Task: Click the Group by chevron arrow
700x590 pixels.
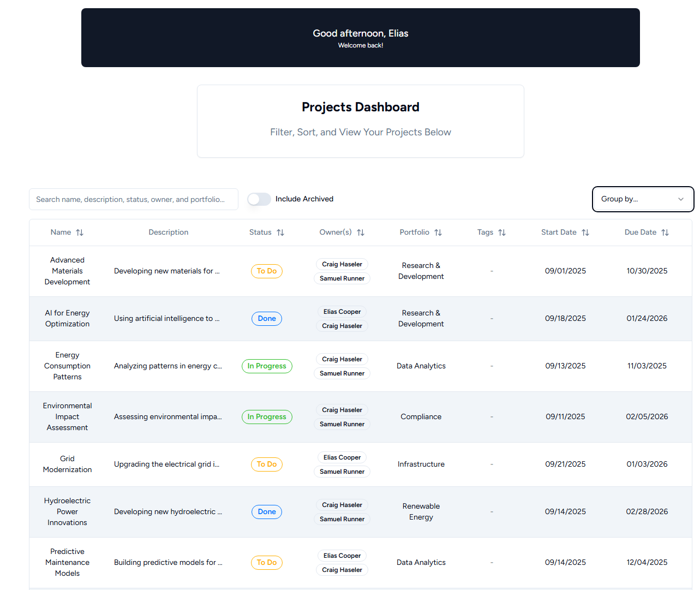Action: click(x=681, y=199)
